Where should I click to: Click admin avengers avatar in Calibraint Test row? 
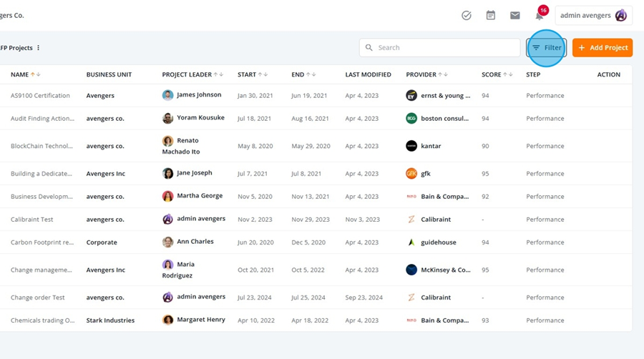(x=167, y=219)
